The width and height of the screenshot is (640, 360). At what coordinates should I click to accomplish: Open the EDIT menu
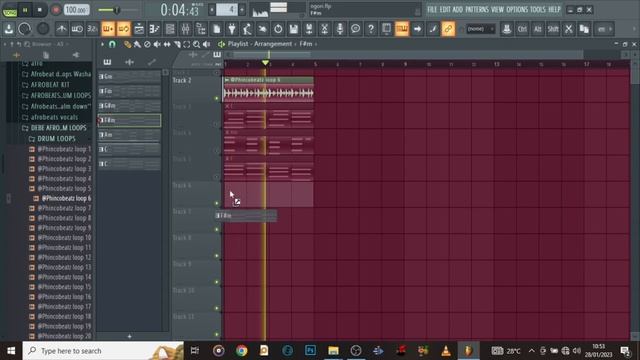click(445, 9)
